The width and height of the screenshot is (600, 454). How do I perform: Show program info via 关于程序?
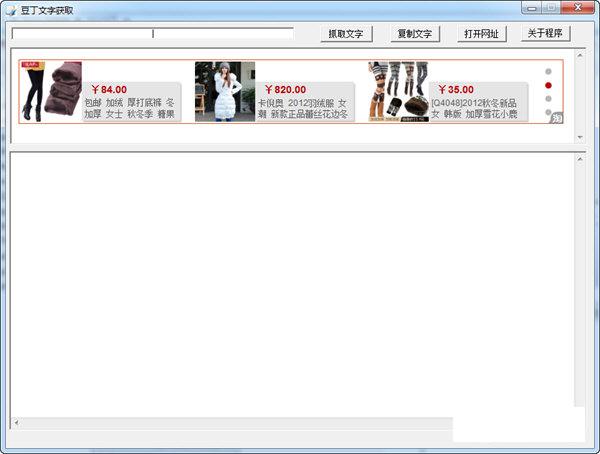(545, 33)
